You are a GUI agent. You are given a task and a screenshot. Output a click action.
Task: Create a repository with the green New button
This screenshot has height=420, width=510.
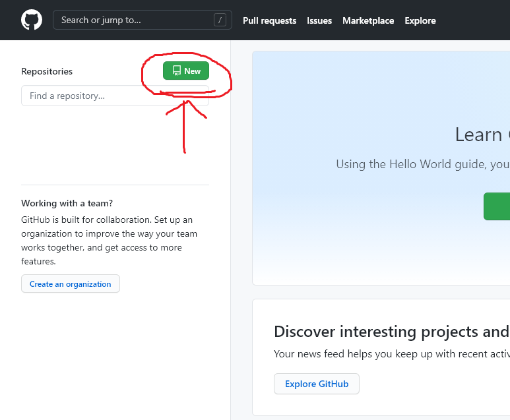click(185, 71)
